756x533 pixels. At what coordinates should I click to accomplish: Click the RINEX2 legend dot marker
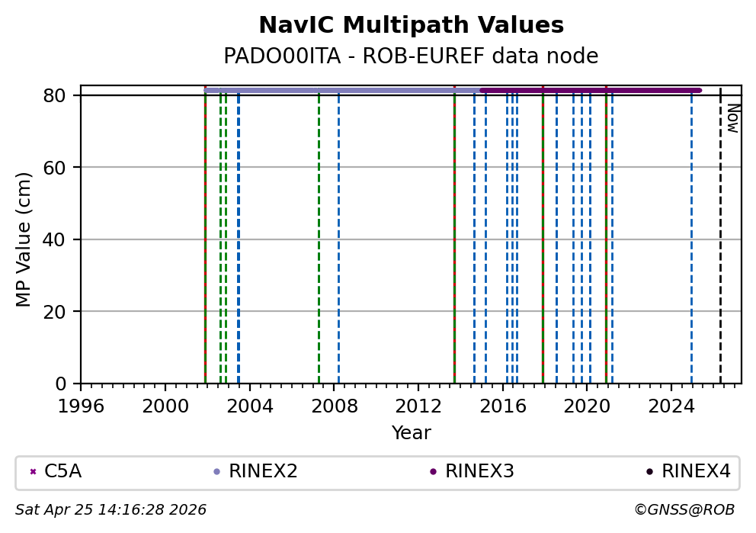[217, 472]
